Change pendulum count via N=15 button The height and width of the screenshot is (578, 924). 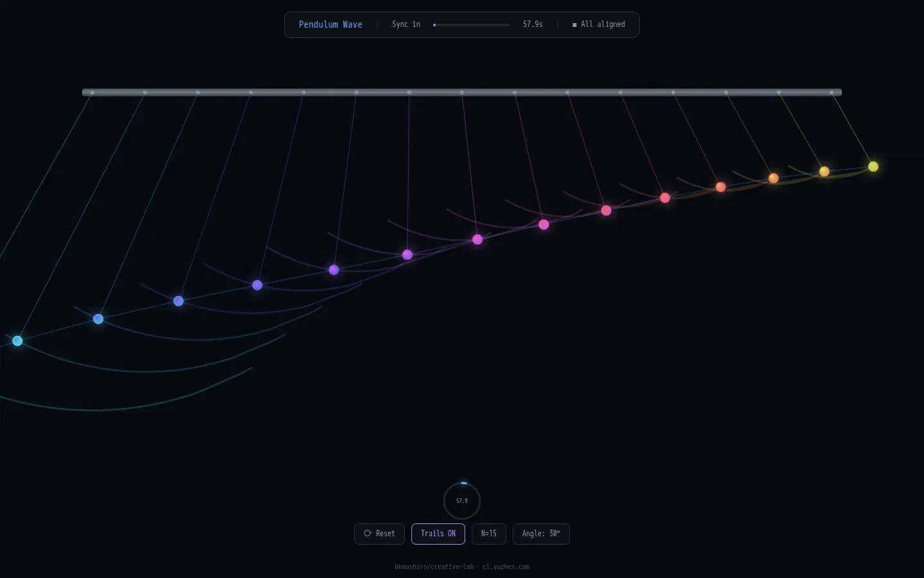click(x=489, y=534)
